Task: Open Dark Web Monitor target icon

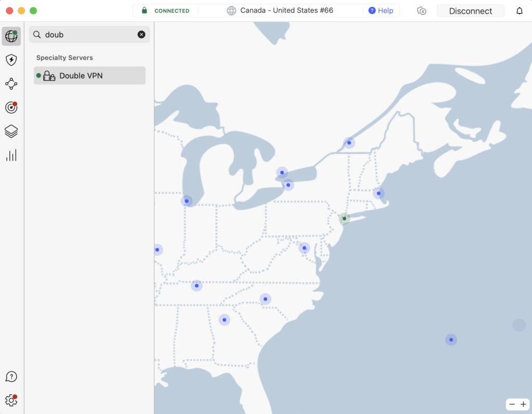Action: 11,108
